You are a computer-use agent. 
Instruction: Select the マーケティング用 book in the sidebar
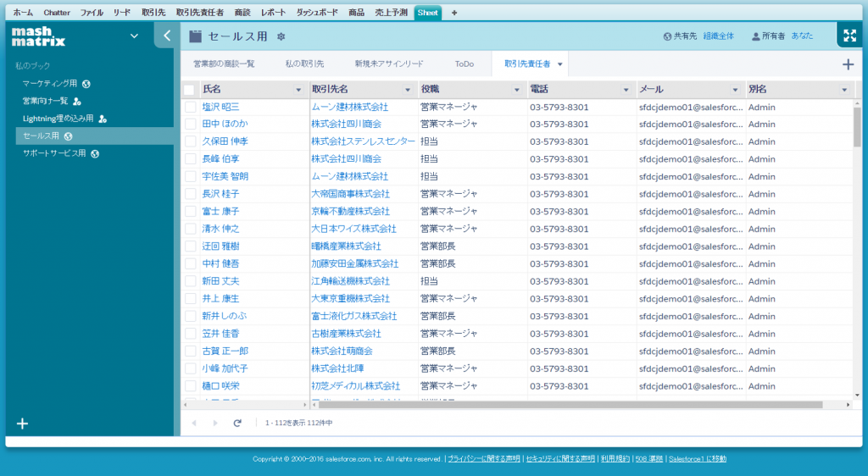[50, 84]
